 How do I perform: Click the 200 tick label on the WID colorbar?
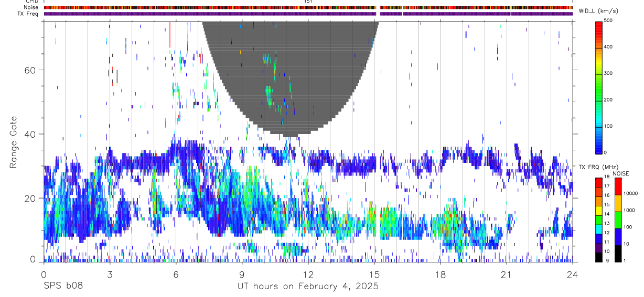(x=609, y=100)
